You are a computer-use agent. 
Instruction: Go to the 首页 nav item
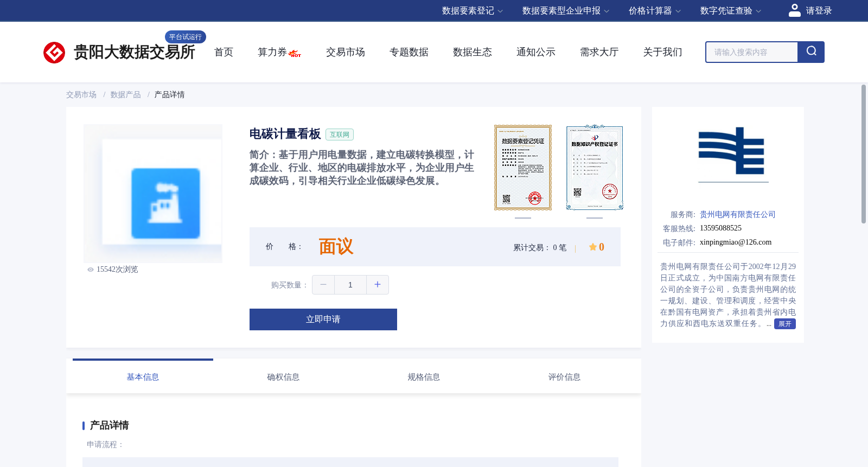(x=224, y=52)
